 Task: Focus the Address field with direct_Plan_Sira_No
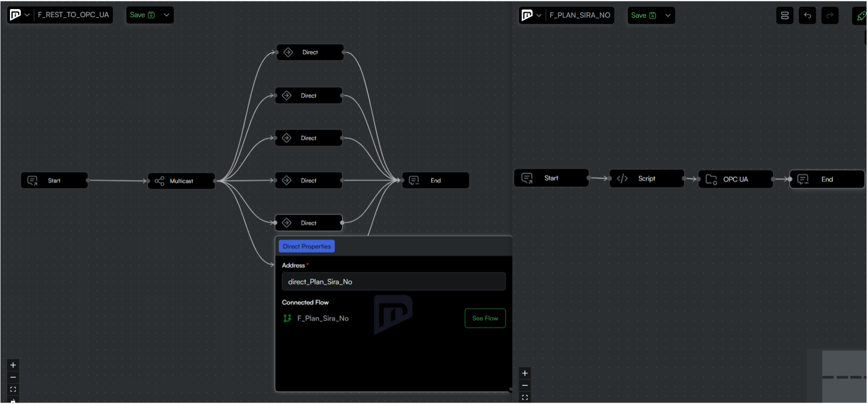click(x=394, y=282)
